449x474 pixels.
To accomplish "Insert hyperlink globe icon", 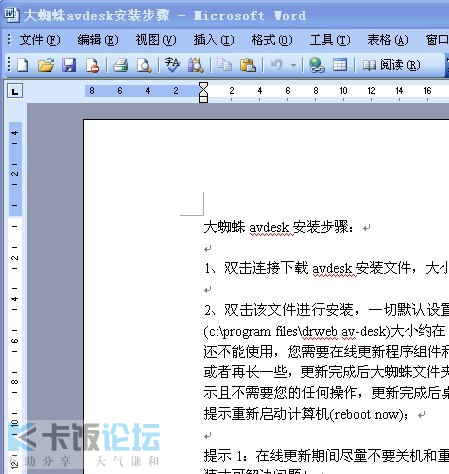I will (x=316, y=65).
